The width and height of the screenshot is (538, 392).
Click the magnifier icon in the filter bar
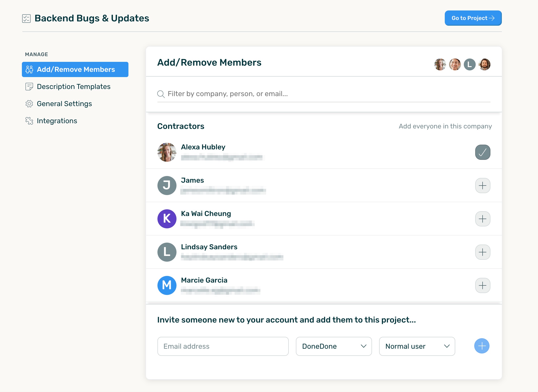(x=161, y=94)
